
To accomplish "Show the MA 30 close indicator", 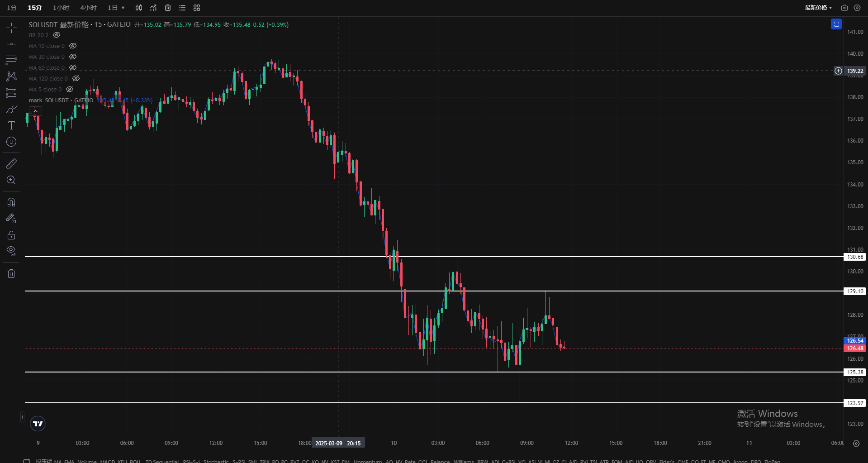I will click(73, 57).
